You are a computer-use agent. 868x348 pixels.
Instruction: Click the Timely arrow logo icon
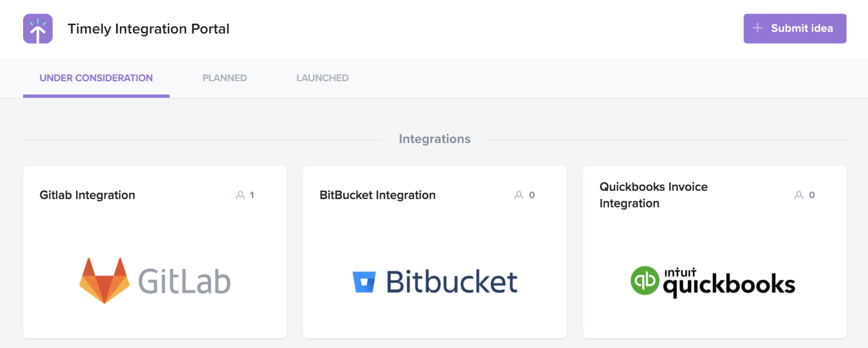pos(38,28)
